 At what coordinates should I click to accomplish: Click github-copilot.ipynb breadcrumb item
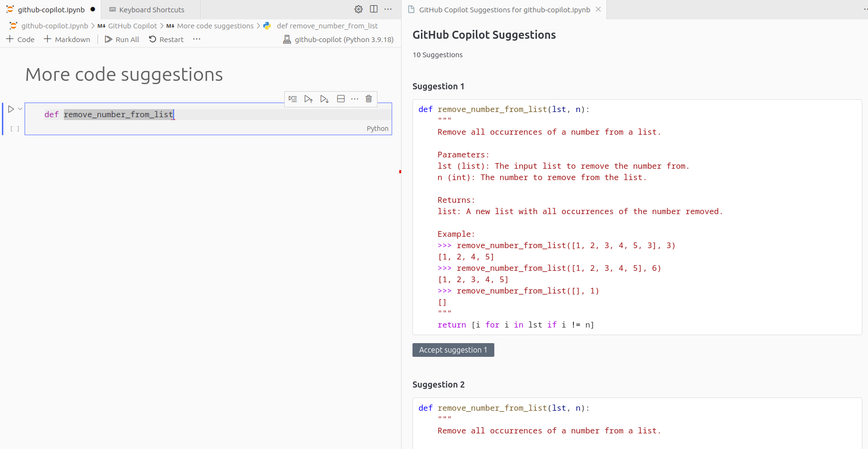pos(54,26)
